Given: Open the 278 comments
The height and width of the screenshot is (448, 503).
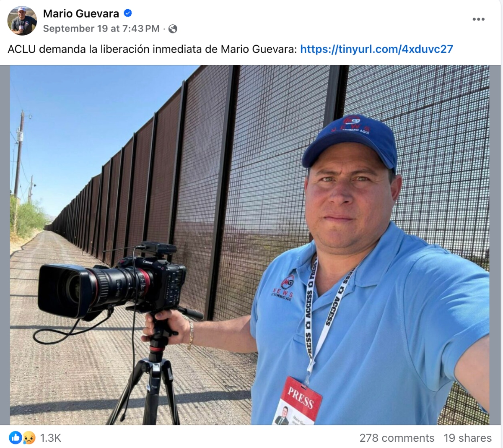Looking at the screenshot, I should (x=397, y=438).
